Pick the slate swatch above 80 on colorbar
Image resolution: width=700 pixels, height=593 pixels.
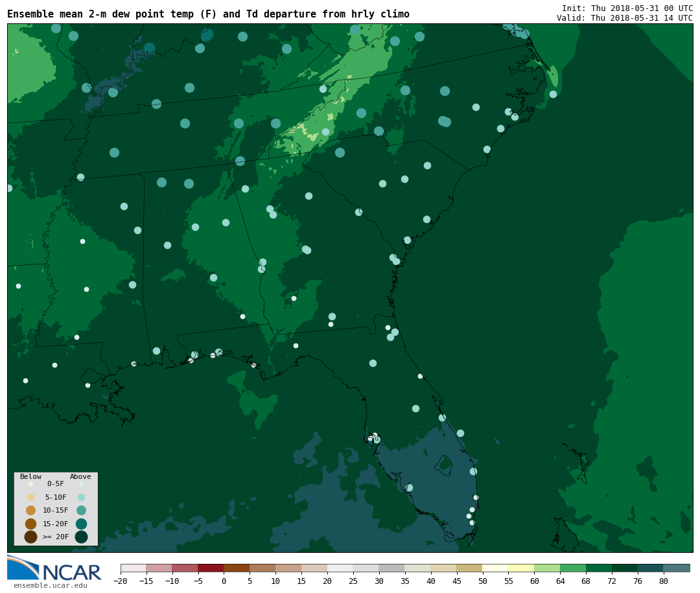(x=677, y=568)
